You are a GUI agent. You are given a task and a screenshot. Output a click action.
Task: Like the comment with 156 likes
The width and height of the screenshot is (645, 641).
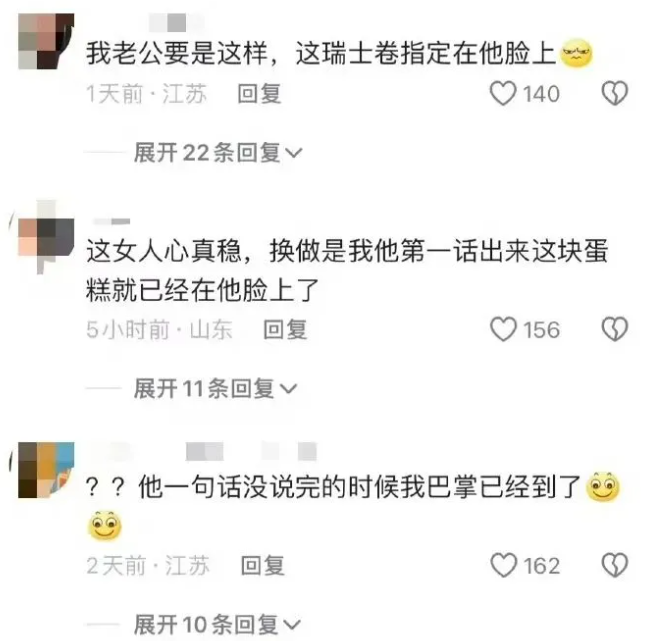503,329
